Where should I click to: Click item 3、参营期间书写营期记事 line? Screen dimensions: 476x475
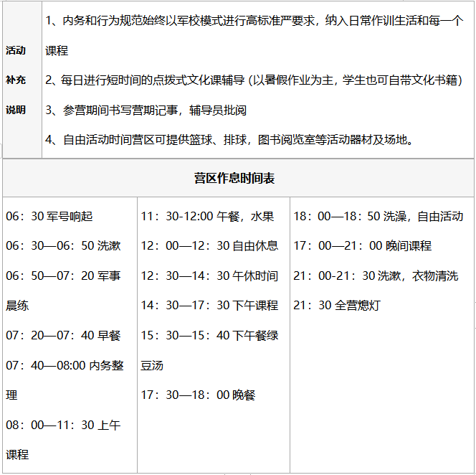click(x=146, y=110)
